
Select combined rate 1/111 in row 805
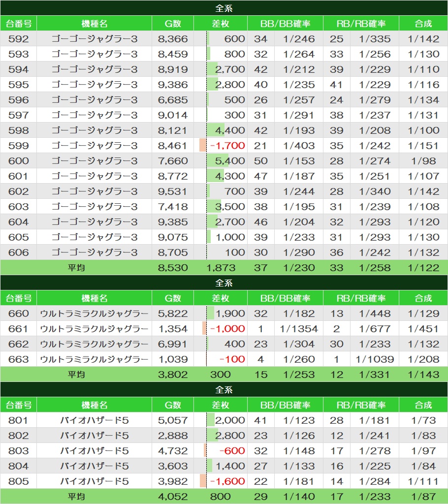[423, 481]
